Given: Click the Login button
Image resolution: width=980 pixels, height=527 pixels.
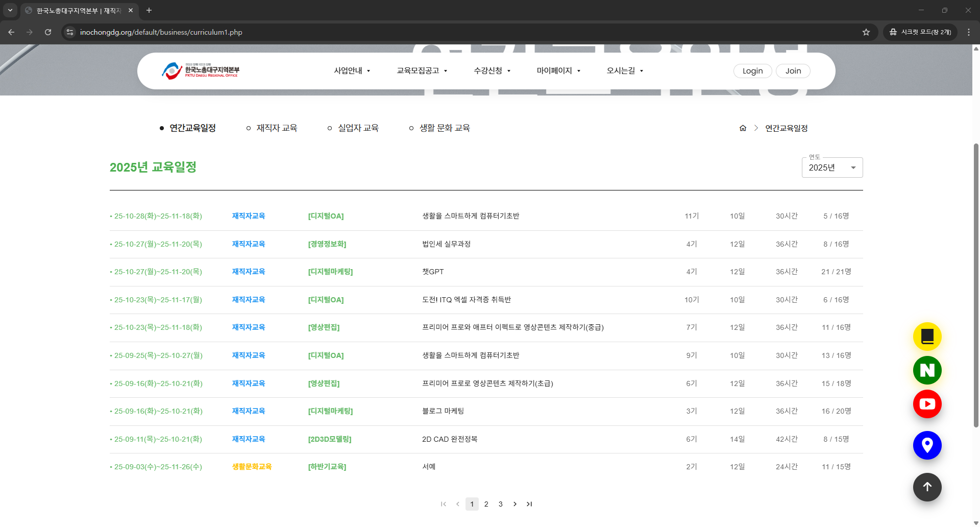Looking at the screenshot, I should click(752, 71).
